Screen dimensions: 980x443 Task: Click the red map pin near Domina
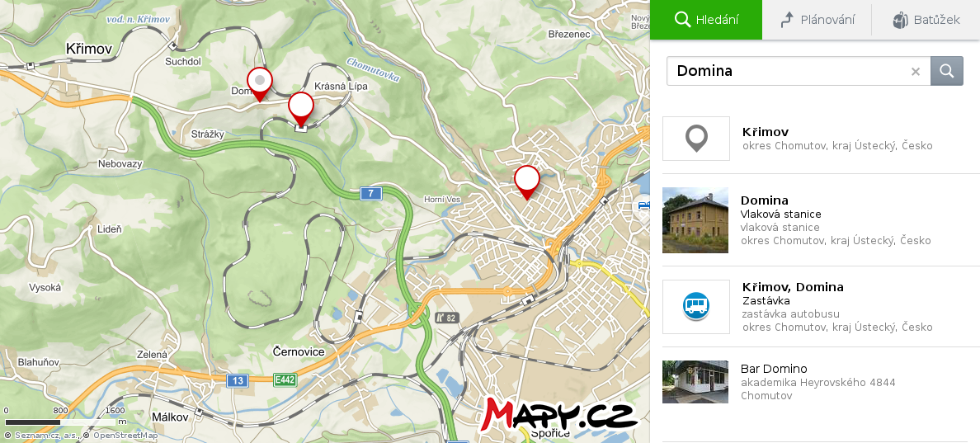[x=260, y=82]
